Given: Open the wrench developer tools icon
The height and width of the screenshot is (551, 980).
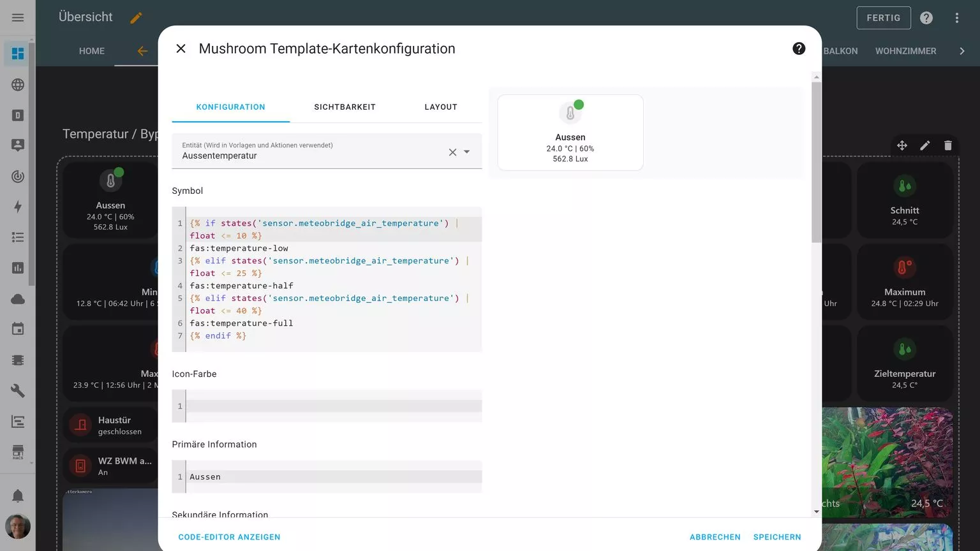Looking at the screenshot, I should pyautogui.click(x=18, y=390).
